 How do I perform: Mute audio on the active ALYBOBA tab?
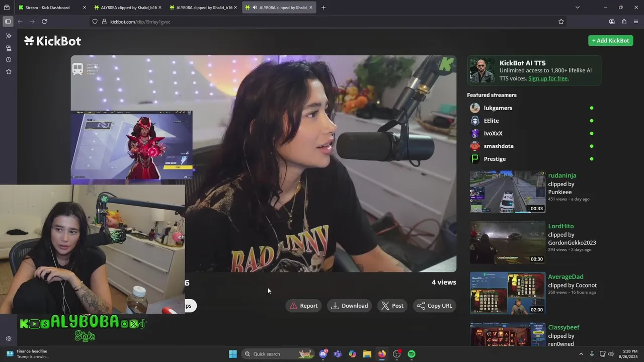(255, 8)
